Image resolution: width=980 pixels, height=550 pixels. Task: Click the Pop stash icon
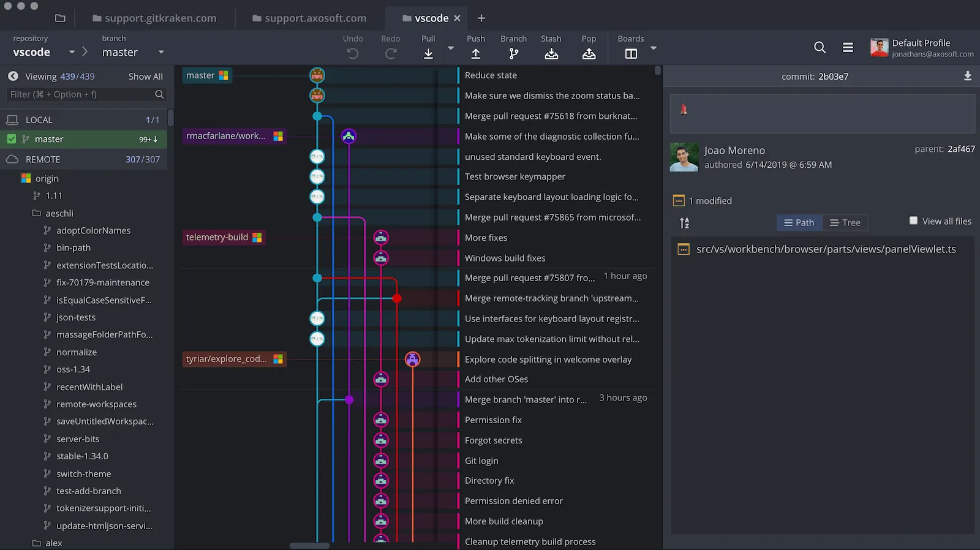coord(589,54)
